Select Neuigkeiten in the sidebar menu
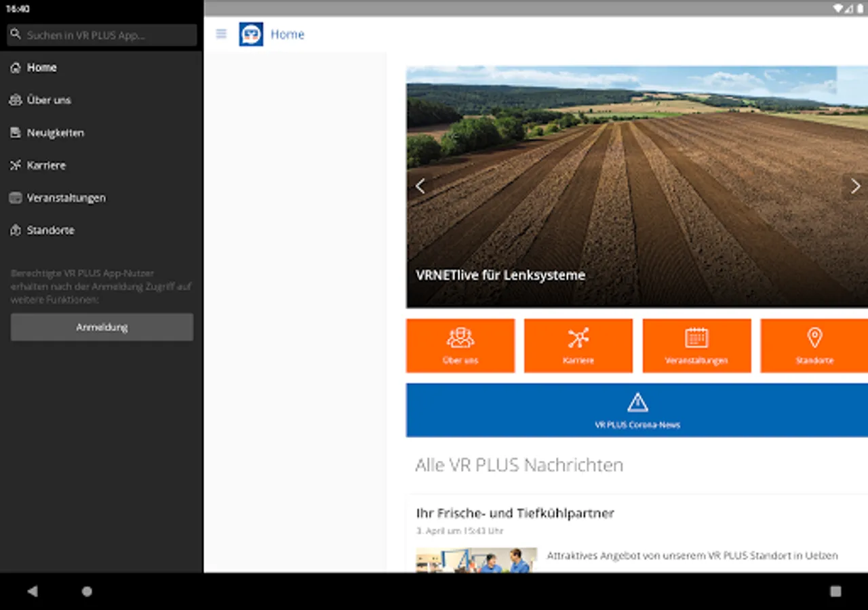Screen dimensions: 868x610 point(102,133)
